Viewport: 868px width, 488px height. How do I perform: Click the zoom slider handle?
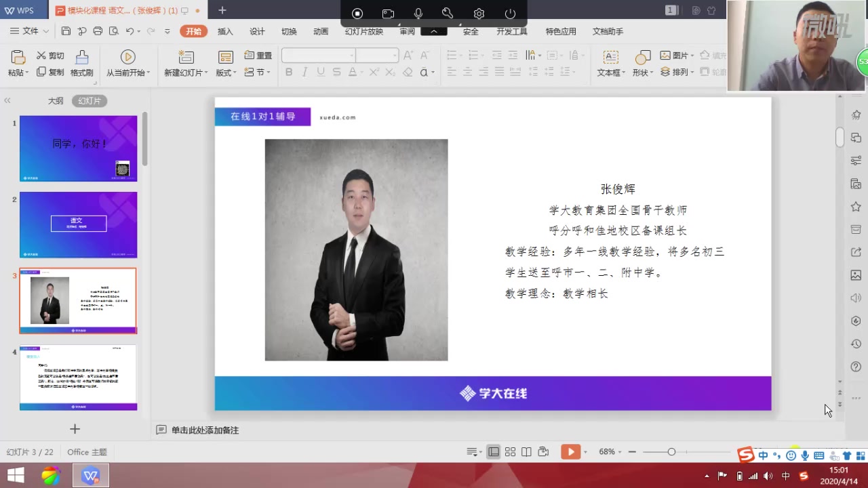pos(671,452)
